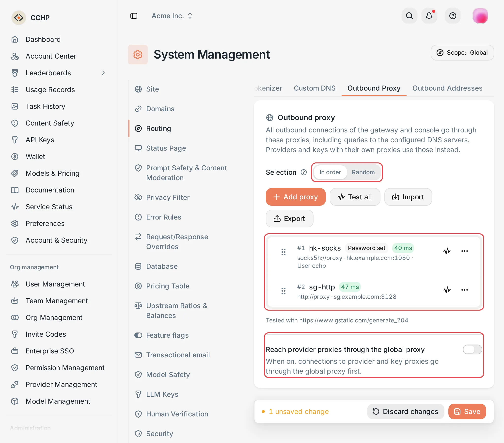The height and width of the screenshot is (443, 504).
Task: Switch to Custom DNS tab
Action: point(314,88)
